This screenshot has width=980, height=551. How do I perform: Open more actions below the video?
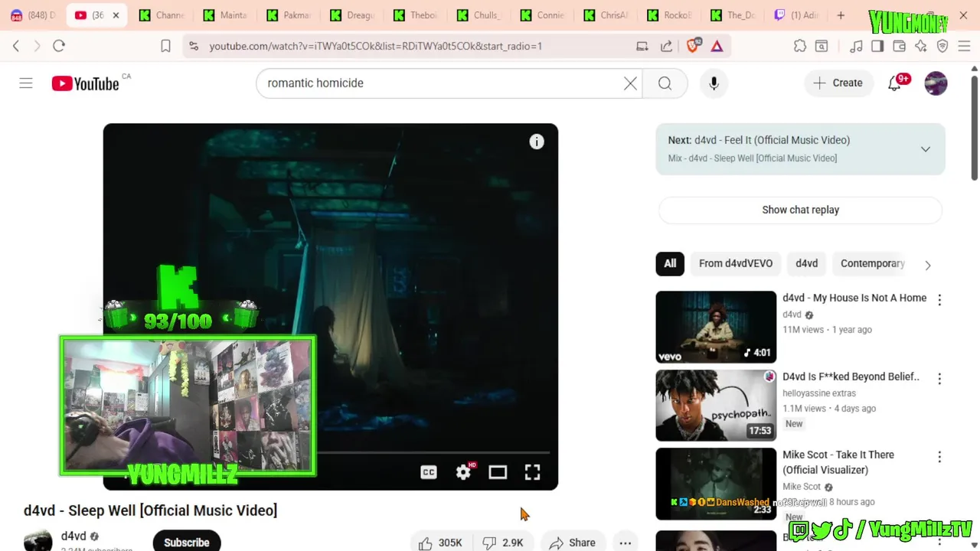click(626, 543)
